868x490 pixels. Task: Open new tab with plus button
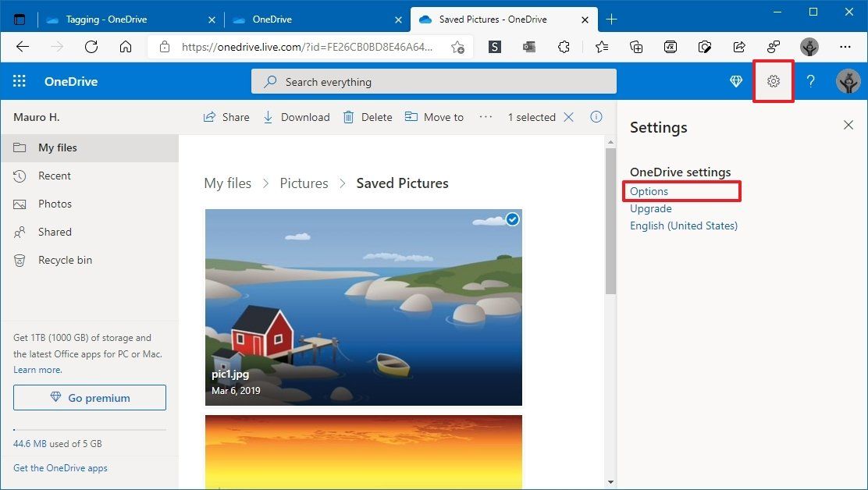(x=612, y=19)
